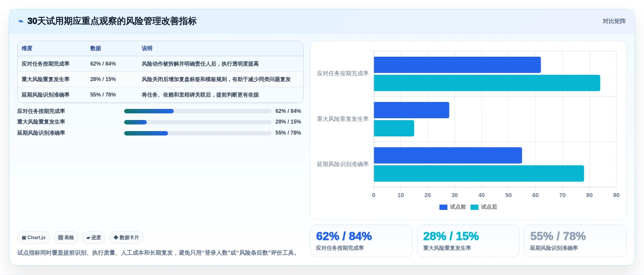Click the lightning icon beside the title
This screenshot has height=275, width=644.
point(21,21)
